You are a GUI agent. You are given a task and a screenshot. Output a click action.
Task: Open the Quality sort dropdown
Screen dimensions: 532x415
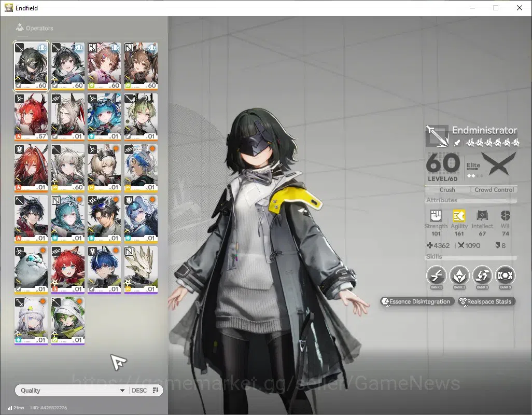(x=72, y=390)
